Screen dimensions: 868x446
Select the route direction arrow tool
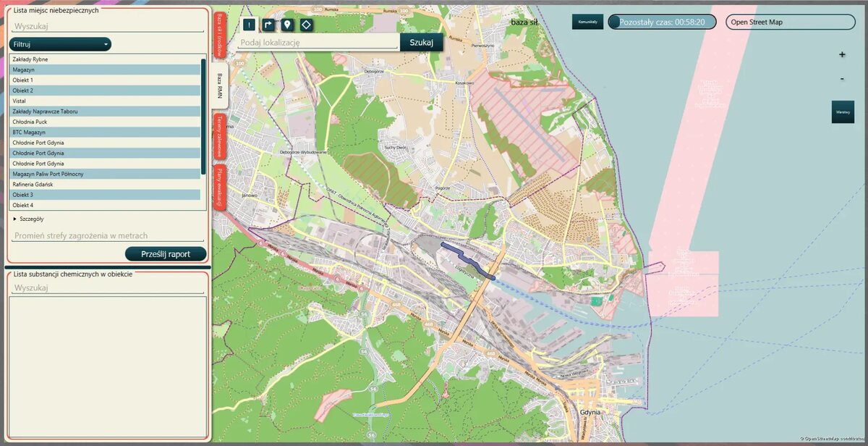point(268,25)
